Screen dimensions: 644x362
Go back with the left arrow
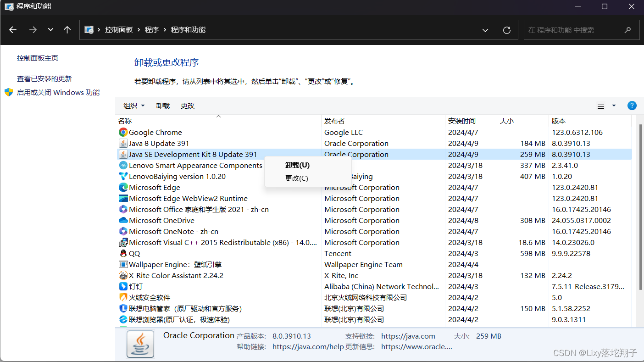13,30
